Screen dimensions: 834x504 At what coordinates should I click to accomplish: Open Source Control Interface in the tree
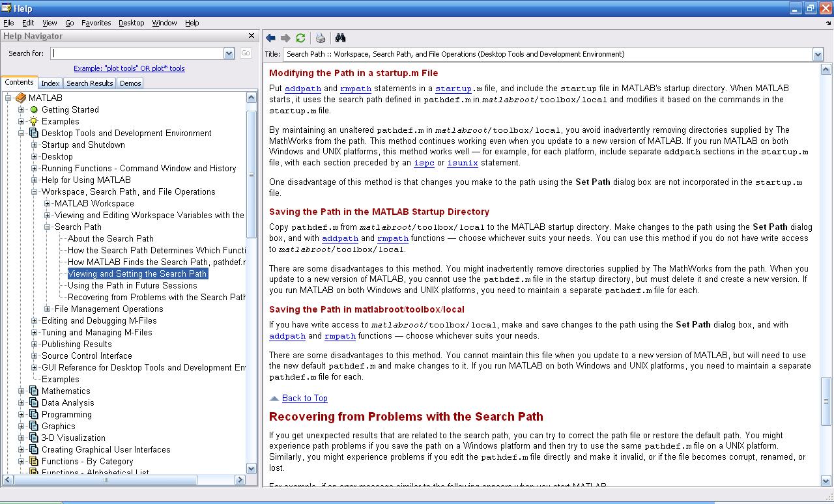pyautogui.click(x=87, y=356)
